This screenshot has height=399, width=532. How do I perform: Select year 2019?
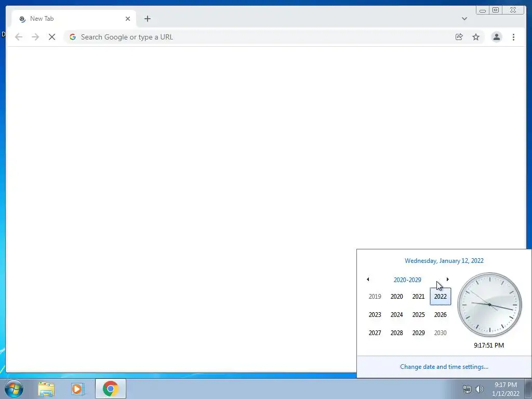click(x=375, y=297)
